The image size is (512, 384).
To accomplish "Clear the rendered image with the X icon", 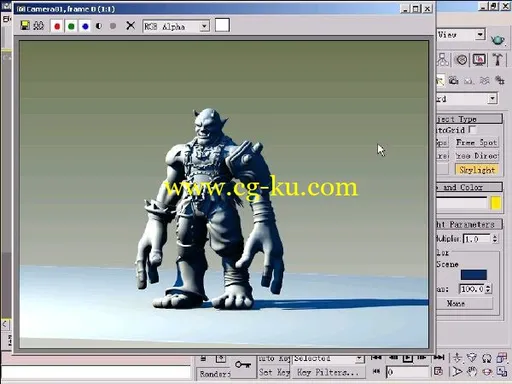I will 131,25.
